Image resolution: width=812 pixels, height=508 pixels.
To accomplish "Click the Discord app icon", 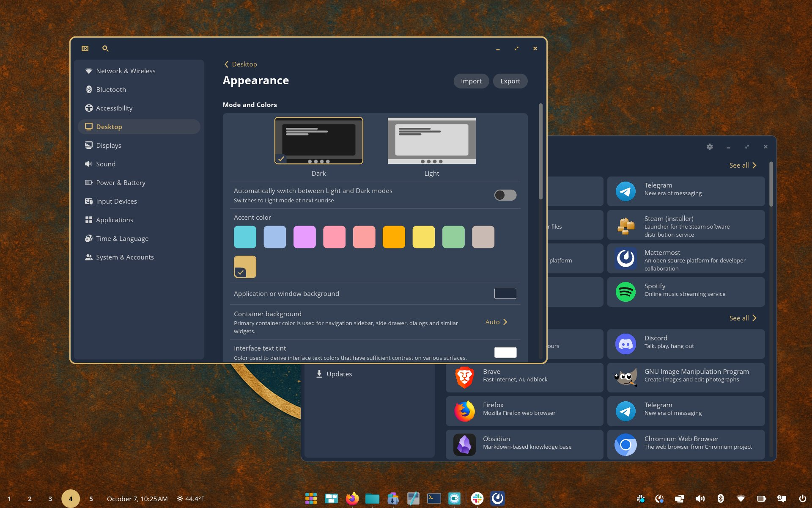I will (625, 344).
